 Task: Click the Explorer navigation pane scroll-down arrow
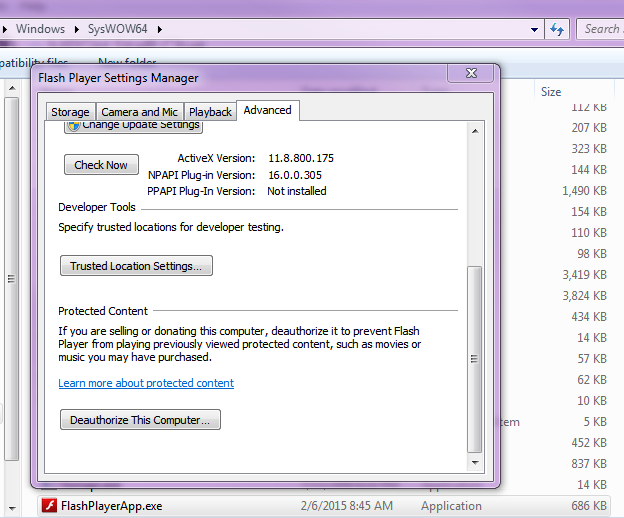(12, 508)
